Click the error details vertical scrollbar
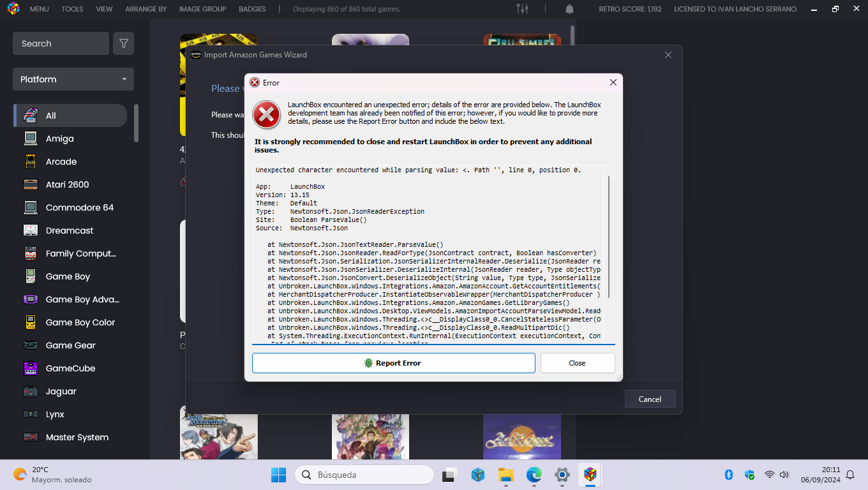 tap(609, 236)
